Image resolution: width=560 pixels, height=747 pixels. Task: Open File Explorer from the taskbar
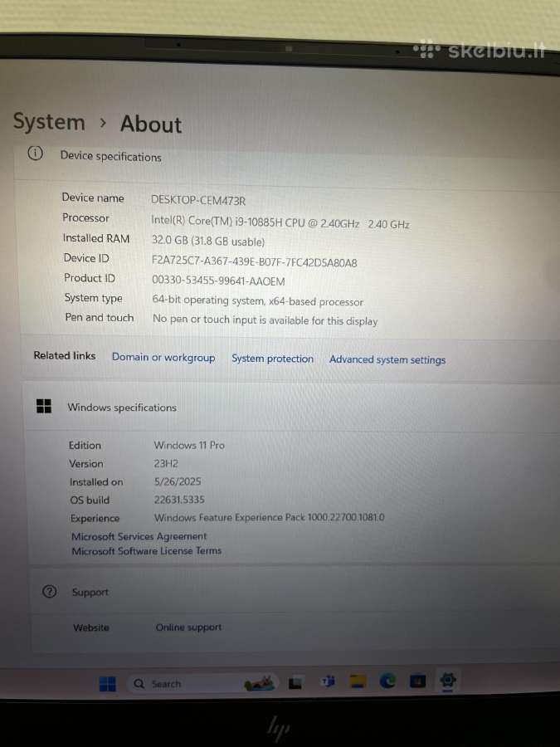pos(358,681)
